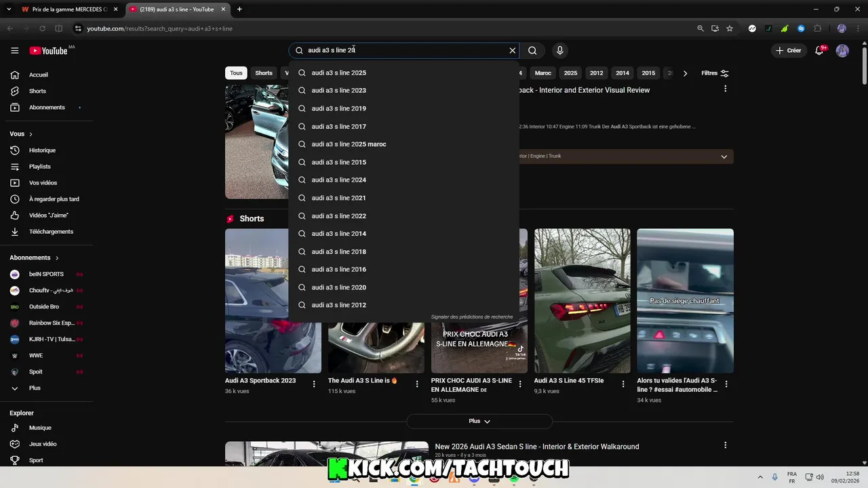Viewport: 868px width, 488px height.
Task: Select the 2012 filter chip
Action: [x=596, y=73]
